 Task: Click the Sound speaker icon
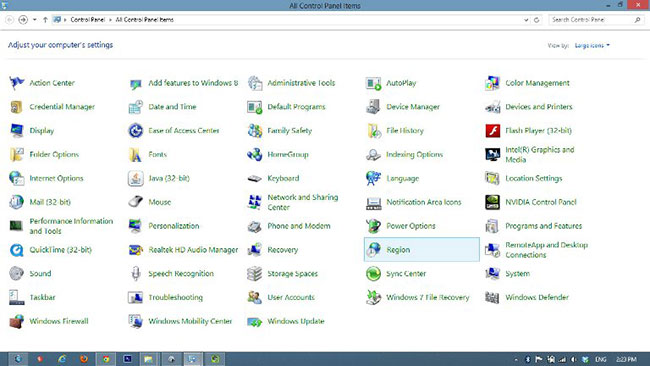[x=17, y=274]
